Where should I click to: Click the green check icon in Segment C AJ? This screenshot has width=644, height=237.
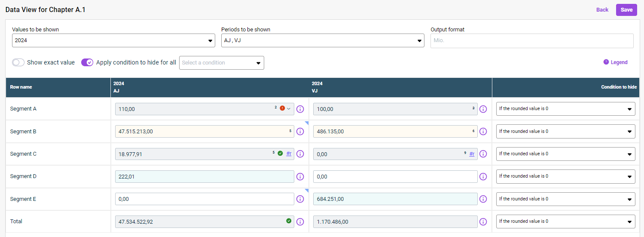[x=280, y=153]
